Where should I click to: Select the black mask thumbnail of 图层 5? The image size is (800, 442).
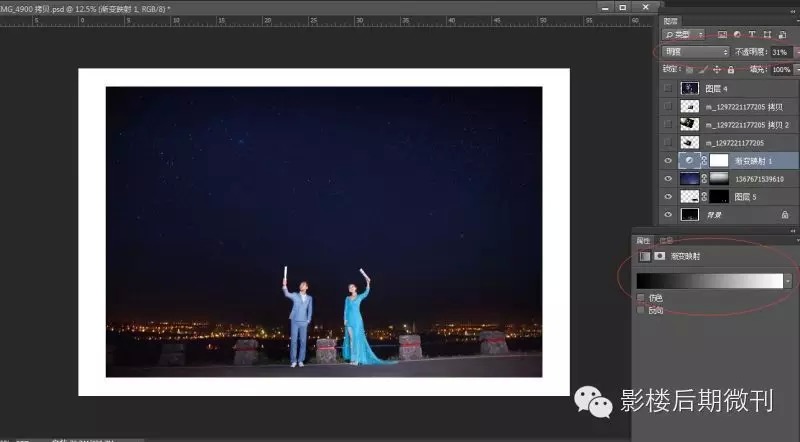719,197
